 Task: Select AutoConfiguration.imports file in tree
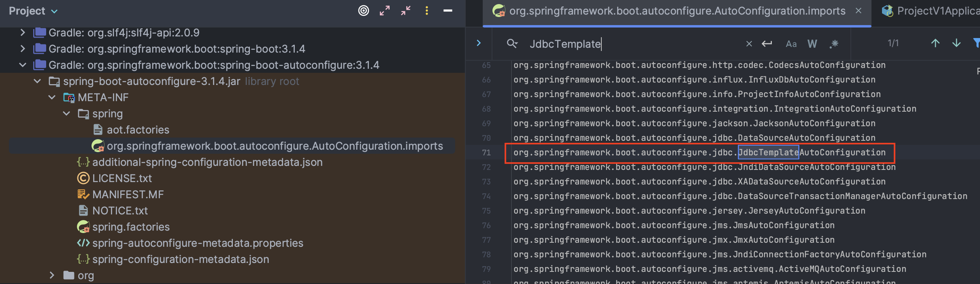coord(275,146)
